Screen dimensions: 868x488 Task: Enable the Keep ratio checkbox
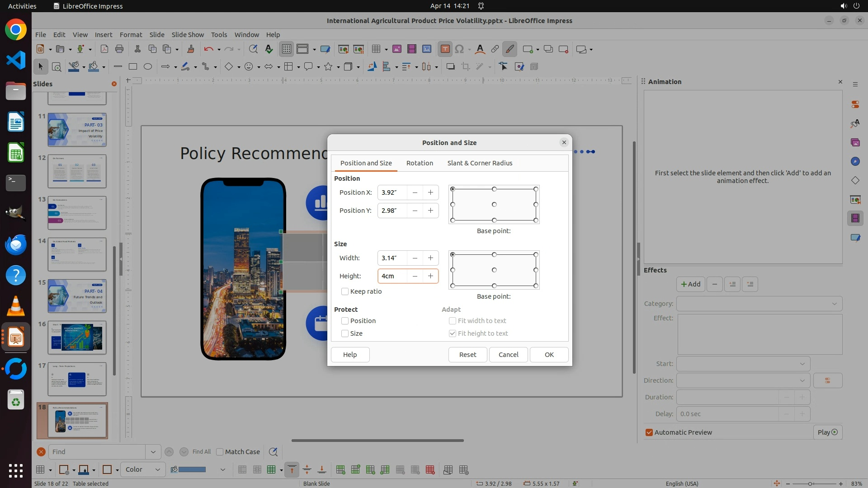pyautogui.click(x=345, y=291)
